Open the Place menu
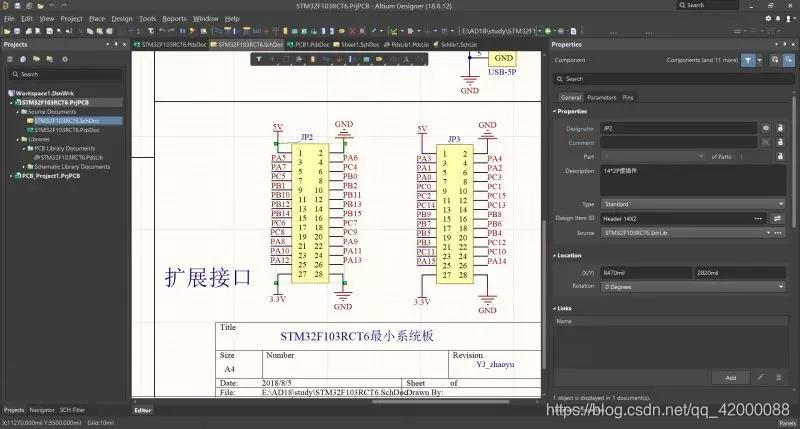The image size is (800, 429). pos(97,18)
